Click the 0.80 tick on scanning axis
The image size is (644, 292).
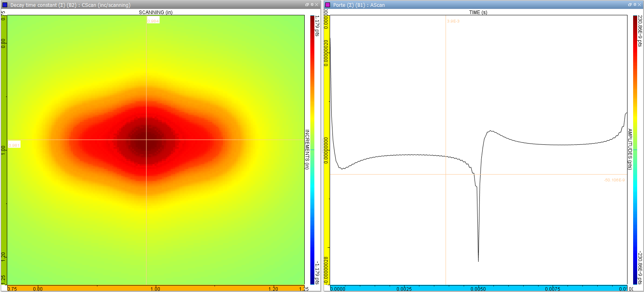point(38,289)
